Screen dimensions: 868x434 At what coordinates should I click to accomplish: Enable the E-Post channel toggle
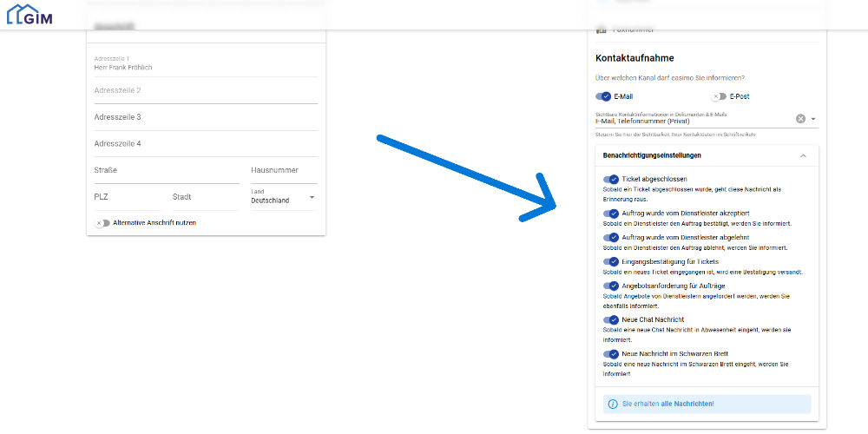tap(719, 96)
